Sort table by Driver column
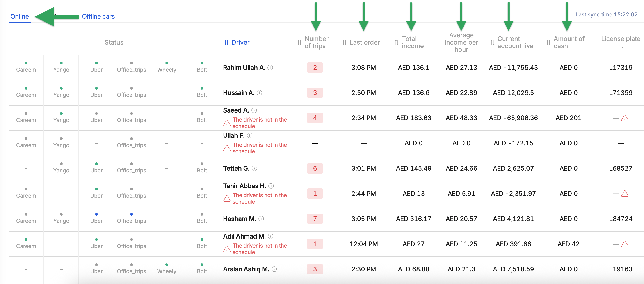Image resolution: width=644 pixels, height=284 pixels. pos(237,42)
